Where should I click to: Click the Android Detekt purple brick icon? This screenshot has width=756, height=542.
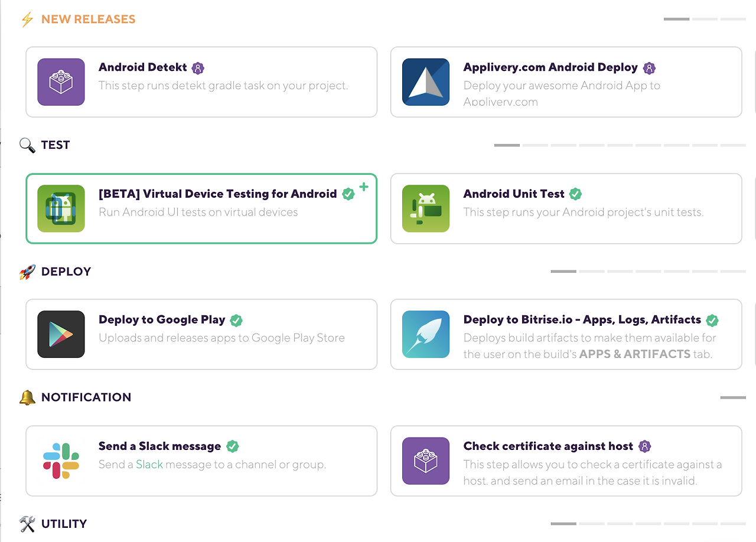[x=61, y=82]
